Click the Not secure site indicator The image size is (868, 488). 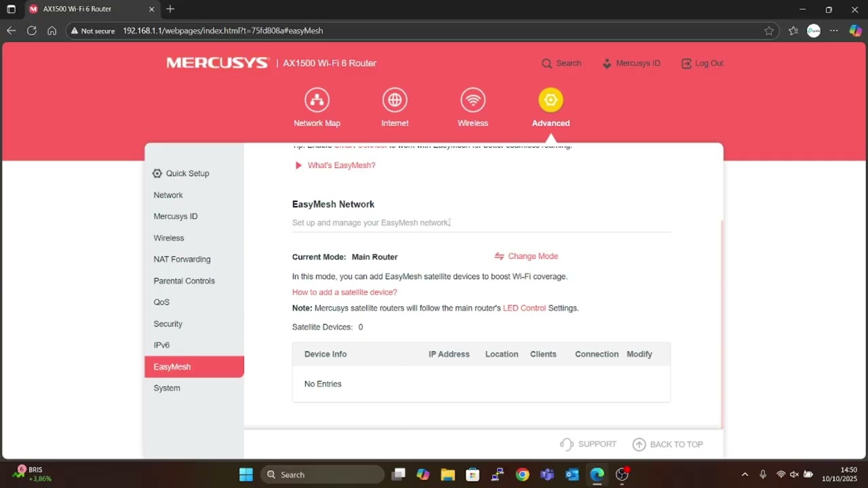[x=93, y=30]
